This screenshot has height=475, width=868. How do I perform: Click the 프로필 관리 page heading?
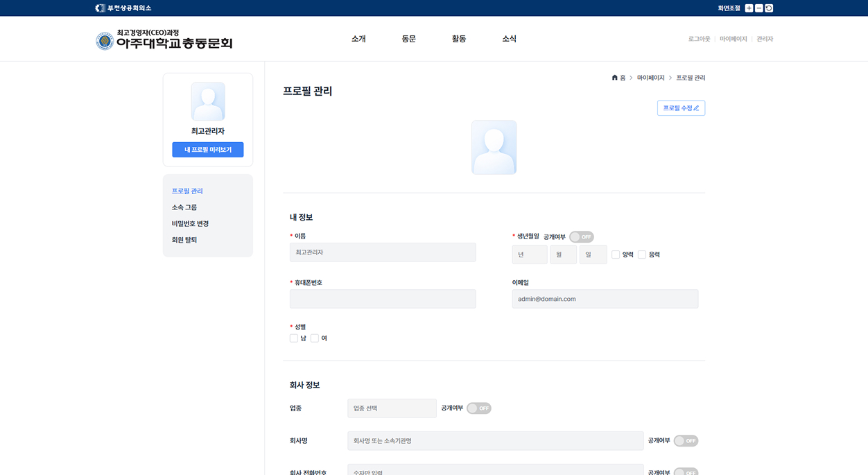(308, 91)
